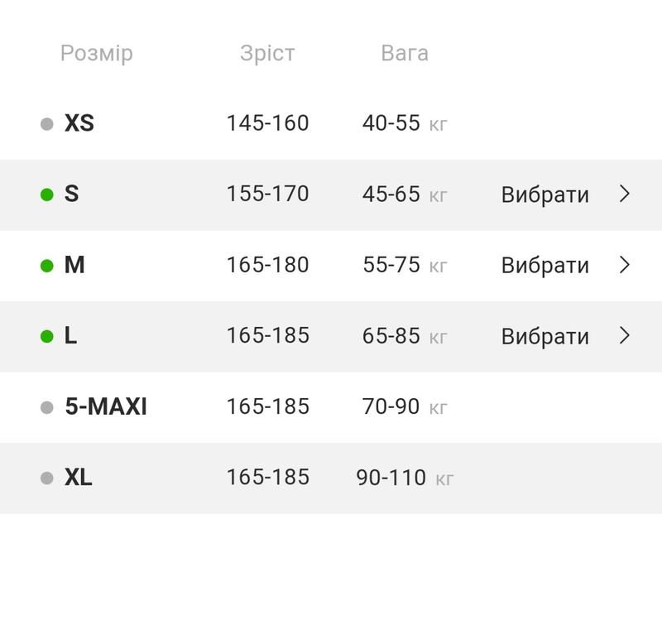This screenshot has width=662, height=644.
Task: Click the 155-170 height value
Action: coord(267,194)
